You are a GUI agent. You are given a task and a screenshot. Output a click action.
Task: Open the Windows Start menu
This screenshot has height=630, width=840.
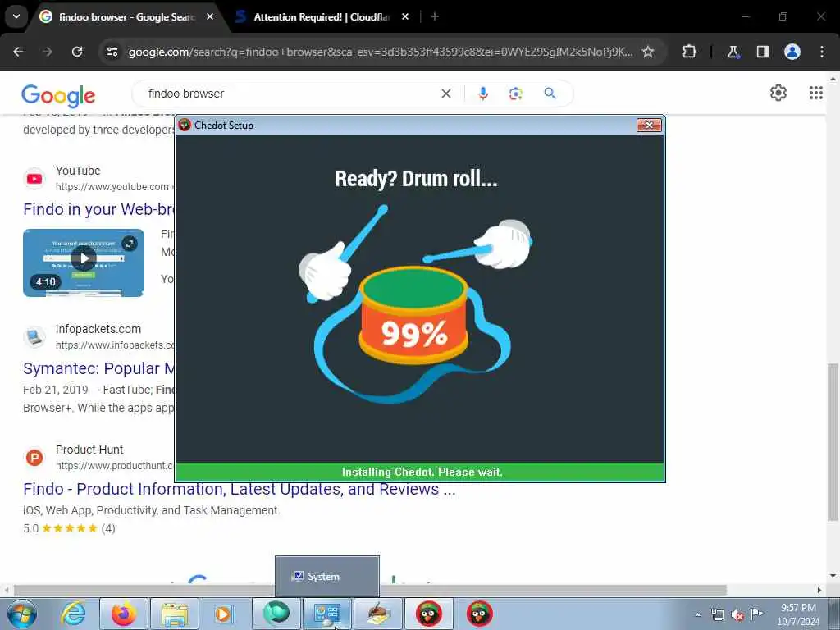point(22,614)
